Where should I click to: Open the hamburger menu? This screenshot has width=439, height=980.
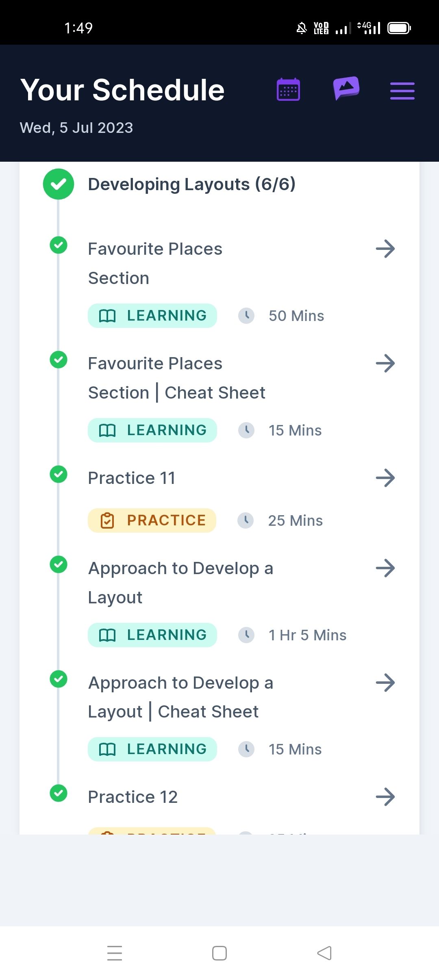[x=402, y=91]
